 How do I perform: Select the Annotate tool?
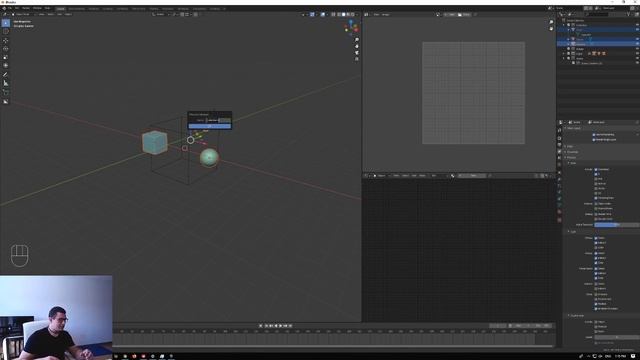5,75
